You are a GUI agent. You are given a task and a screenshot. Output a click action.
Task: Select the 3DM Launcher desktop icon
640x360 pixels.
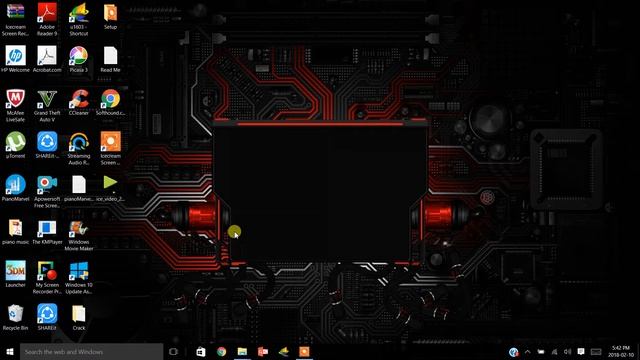15,274
